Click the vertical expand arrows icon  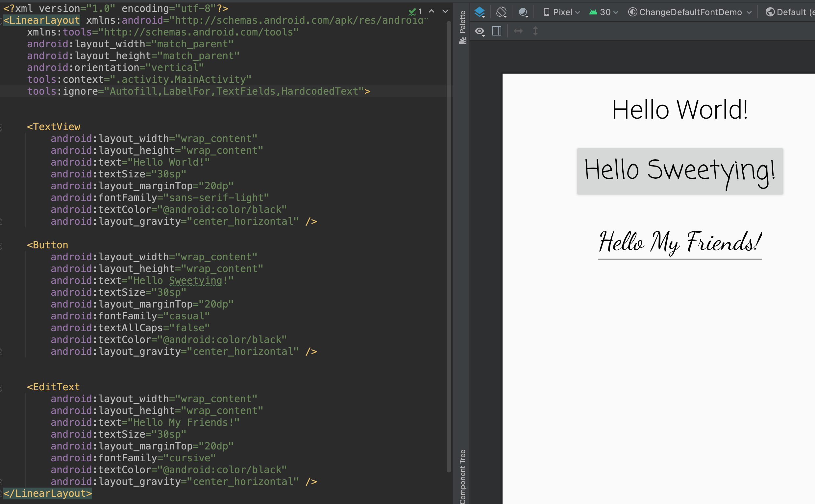click(535, 31)
